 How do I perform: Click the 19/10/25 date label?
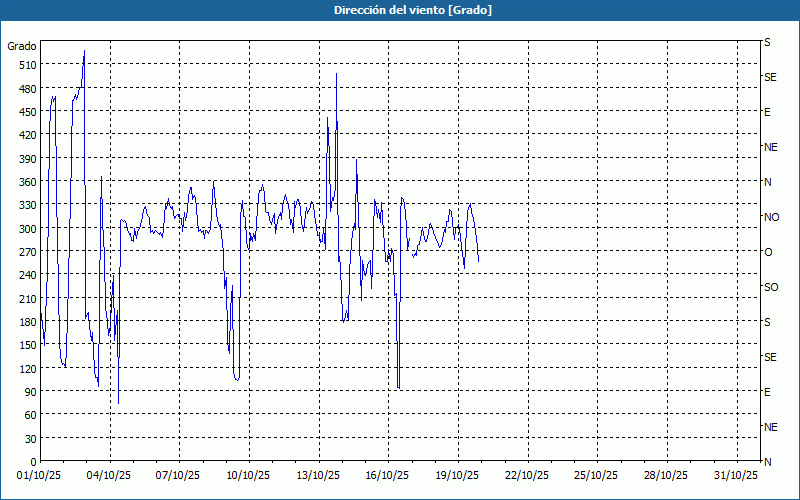click(456, 475)
